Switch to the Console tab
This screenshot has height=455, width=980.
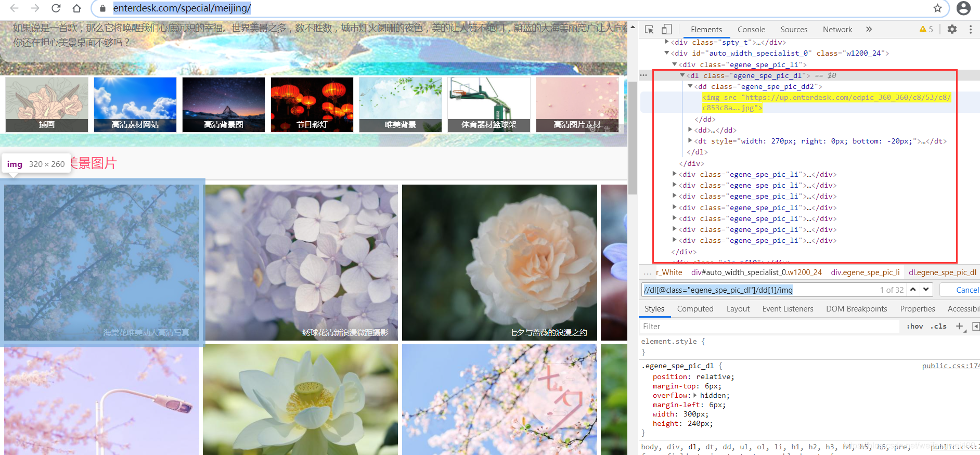751,30
